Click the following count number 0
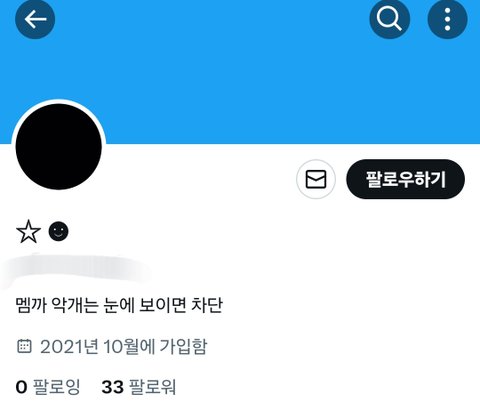The image size is (480, 402). click(21, 387)
